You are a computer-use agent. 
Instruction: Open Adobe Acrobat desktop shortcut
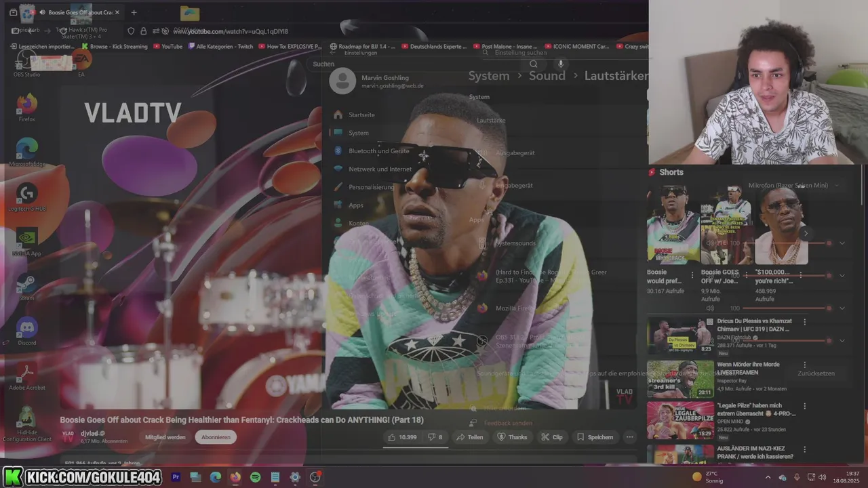tap(26, 377)
